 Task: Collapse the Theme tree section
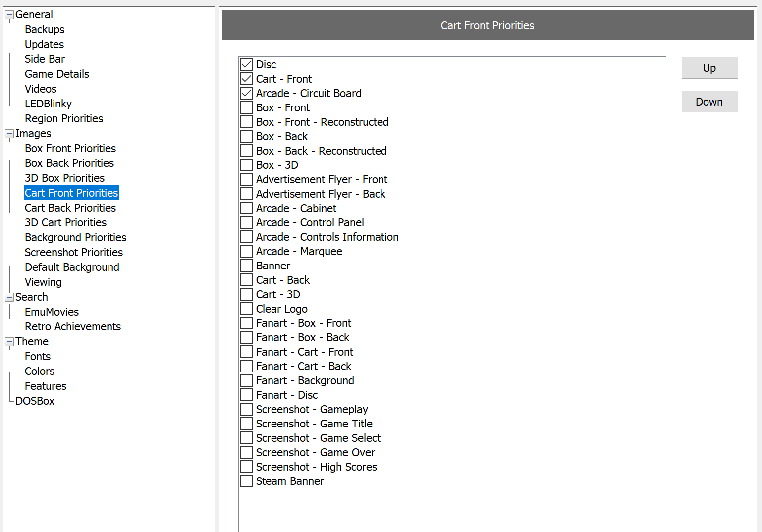click(x=9, y=342)
